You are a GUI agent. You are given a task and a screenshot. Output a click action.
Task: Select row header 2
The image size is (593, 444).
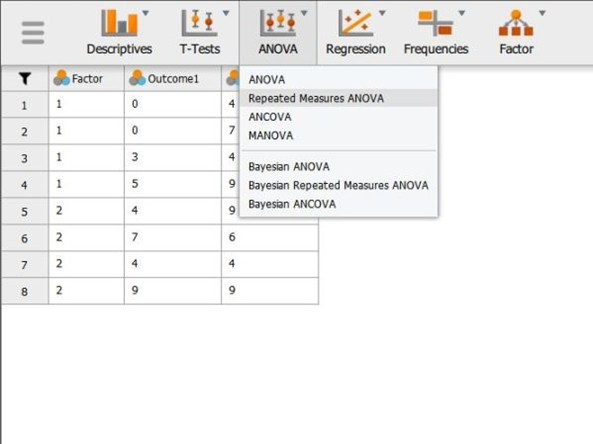pyautogui.click(x=25, y=131)
